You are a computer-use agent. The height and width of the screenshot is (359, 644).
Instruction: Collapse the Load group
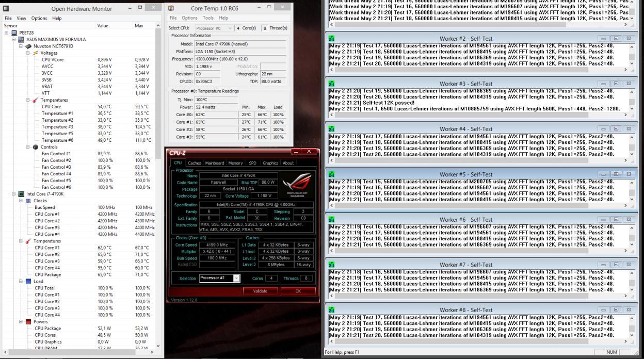click(x=21, y=281)
